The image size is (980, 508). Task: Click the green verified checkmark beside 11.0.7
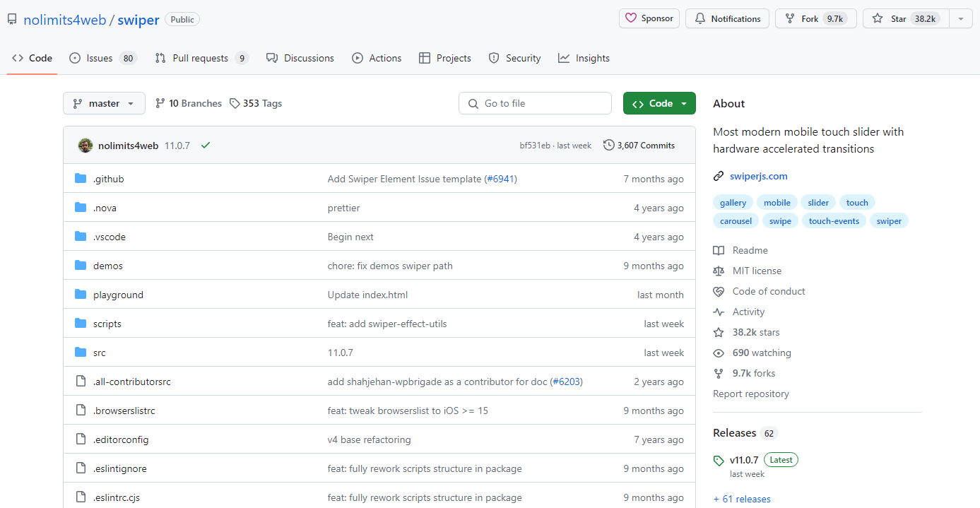tap(206, 145)
